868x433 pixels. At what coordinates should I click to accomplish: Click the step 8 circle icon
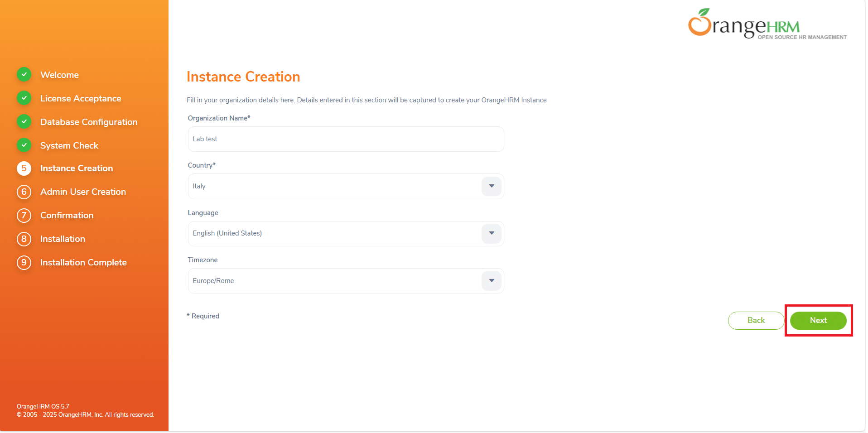click(24, 239)
